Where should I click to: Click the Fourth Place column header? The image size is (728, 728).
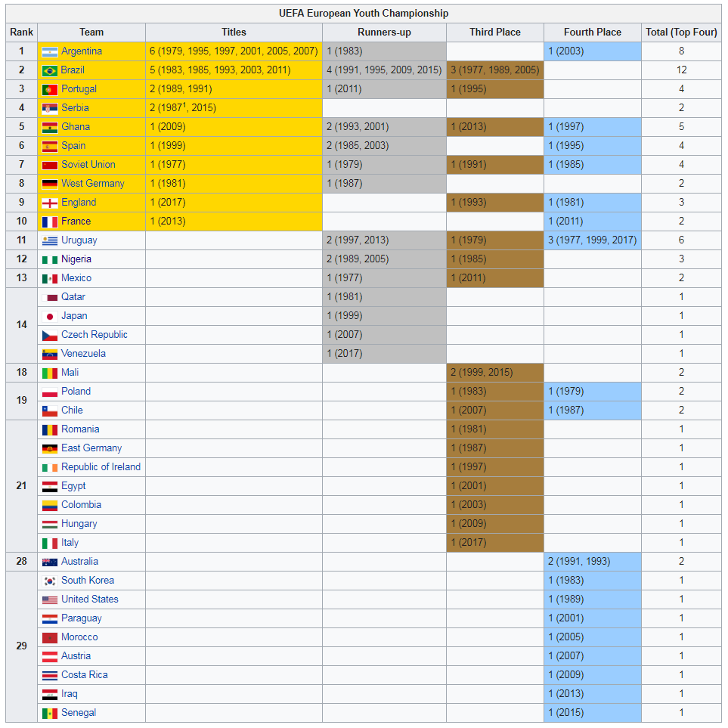tap(593, 32)
